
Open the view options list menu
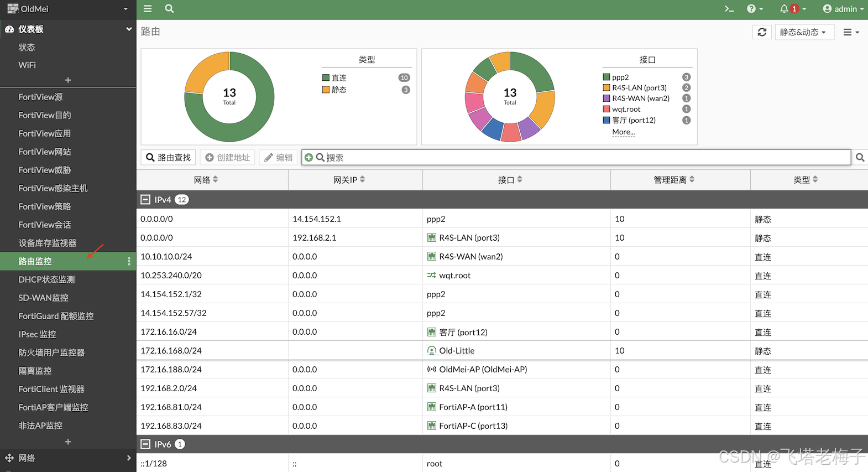click(x=851, y=32)
